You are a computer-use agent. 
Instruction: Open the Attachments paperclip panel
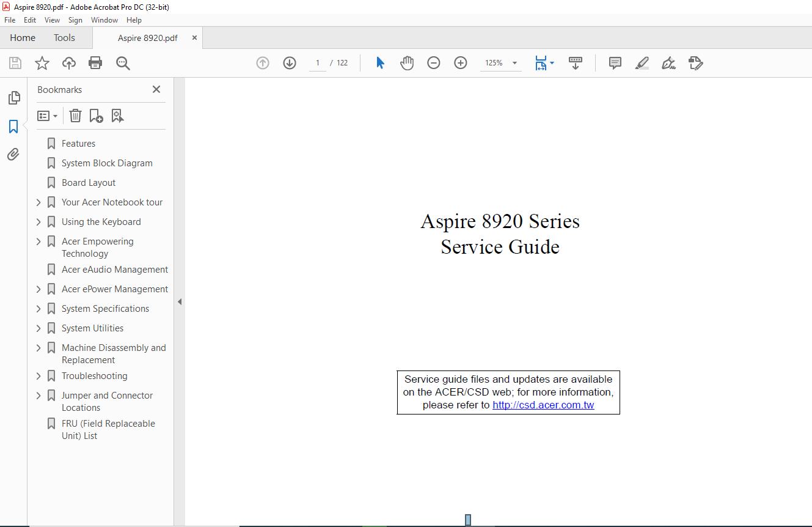(13, 154)
